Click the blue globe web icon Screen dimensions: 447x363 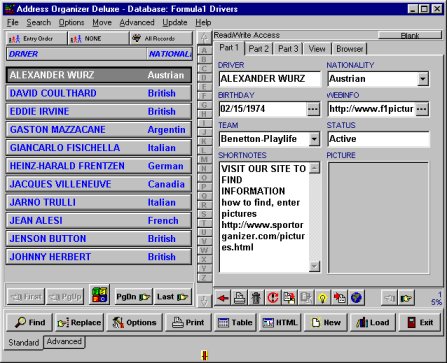pyautogui.click(x=356, y=297)
